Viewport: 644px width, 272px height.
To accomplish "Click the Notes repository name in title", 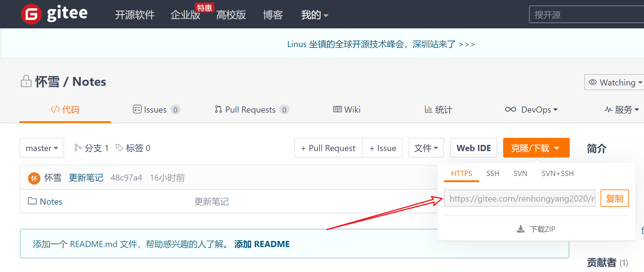I will (x=89, y=82).
